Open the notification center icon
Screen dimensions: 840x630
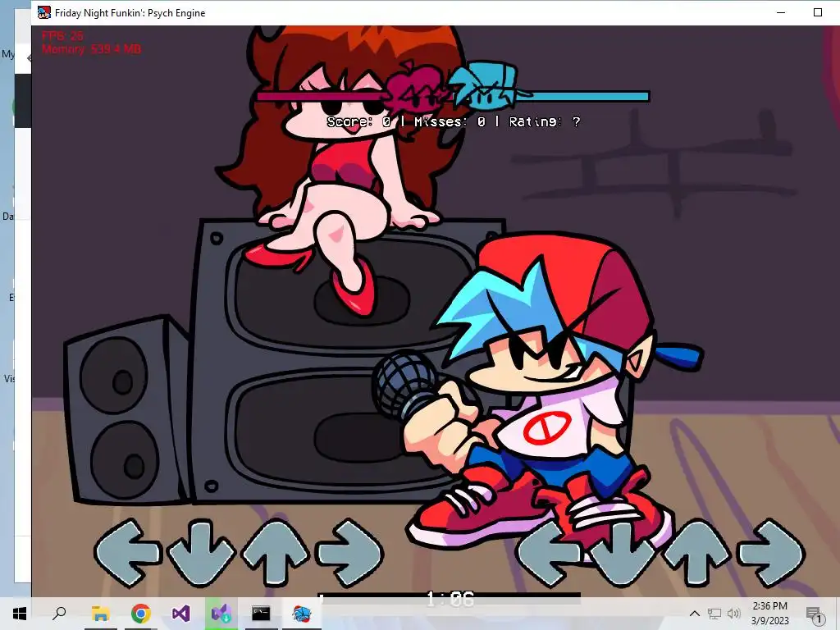point(814,615)
